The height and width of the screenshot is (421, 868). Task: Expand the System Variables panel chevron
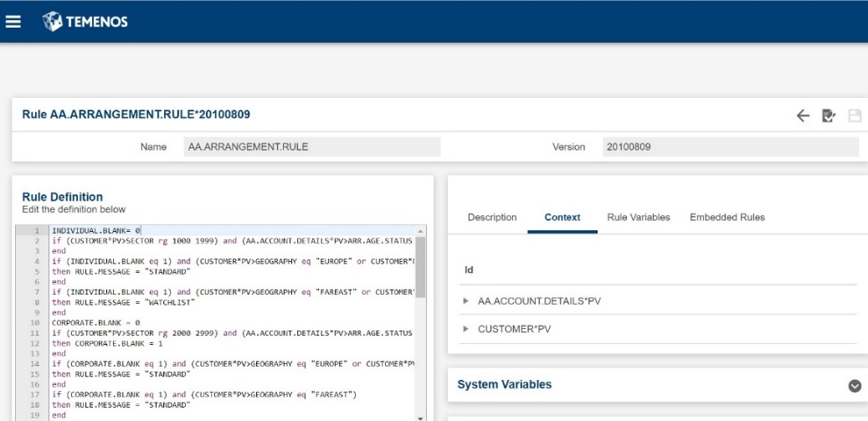pos(855,386)
